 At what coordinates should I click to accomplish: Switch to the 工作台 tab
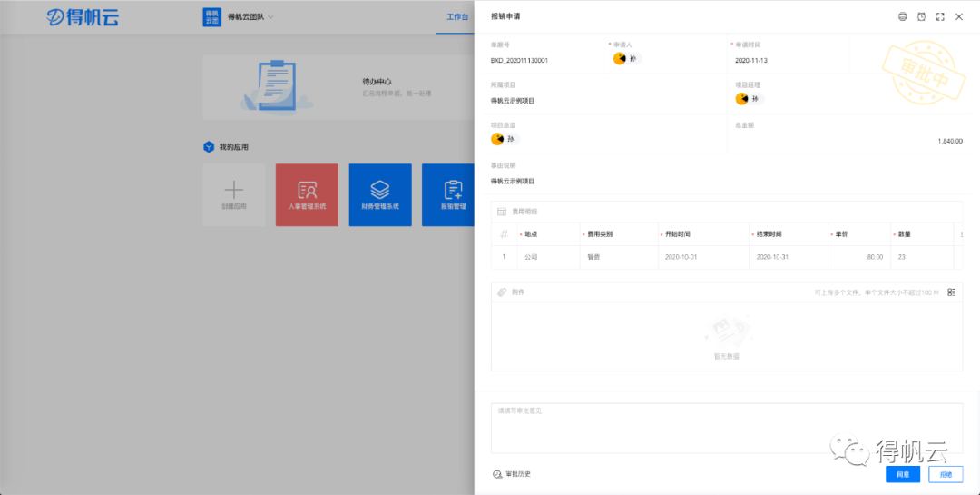pos(457,17)
